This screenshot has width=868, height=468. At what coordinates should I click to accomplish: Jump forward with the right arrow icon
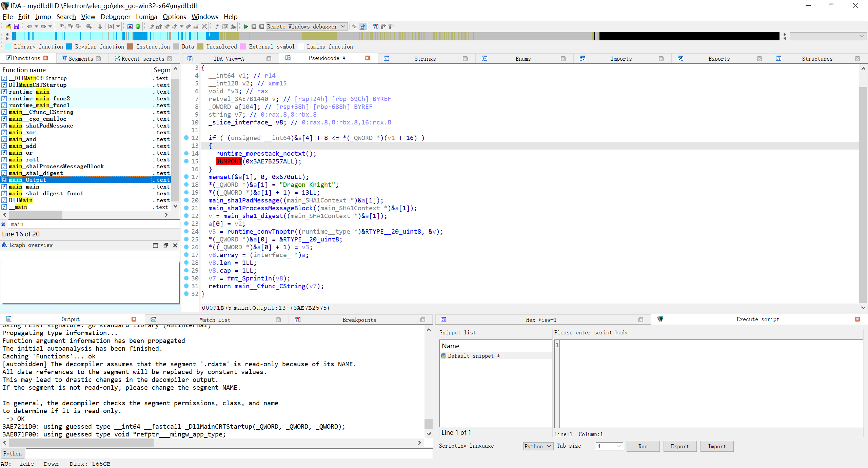(43, 26)
